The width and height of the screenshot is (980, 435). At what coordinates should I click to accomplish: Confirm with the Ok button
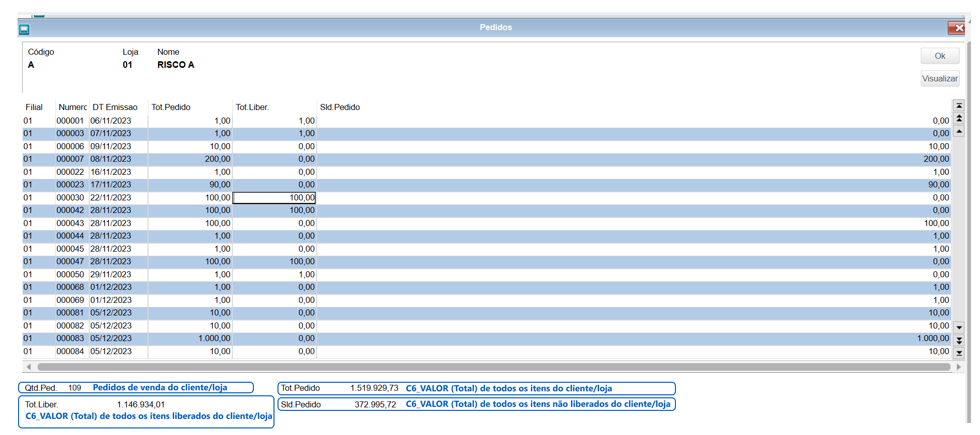pyautogui.click(x=940, y=56)
